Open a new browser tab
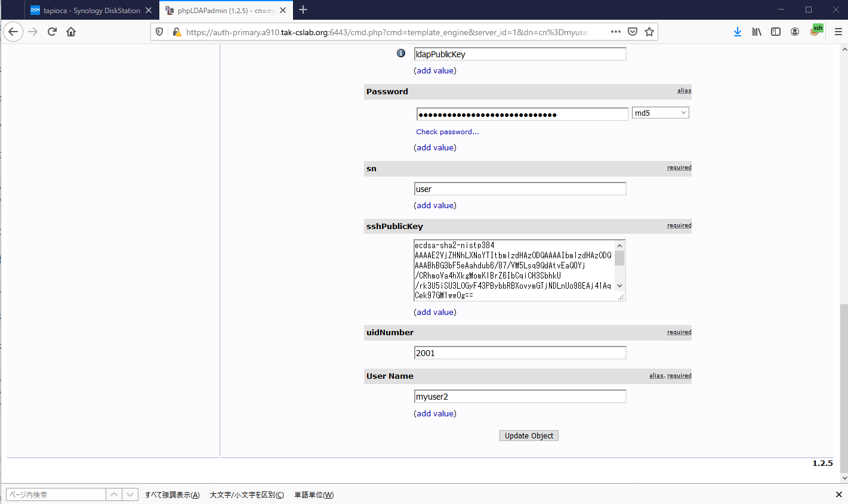This screenshot has width=848, height=504. [x=303, y=10]
